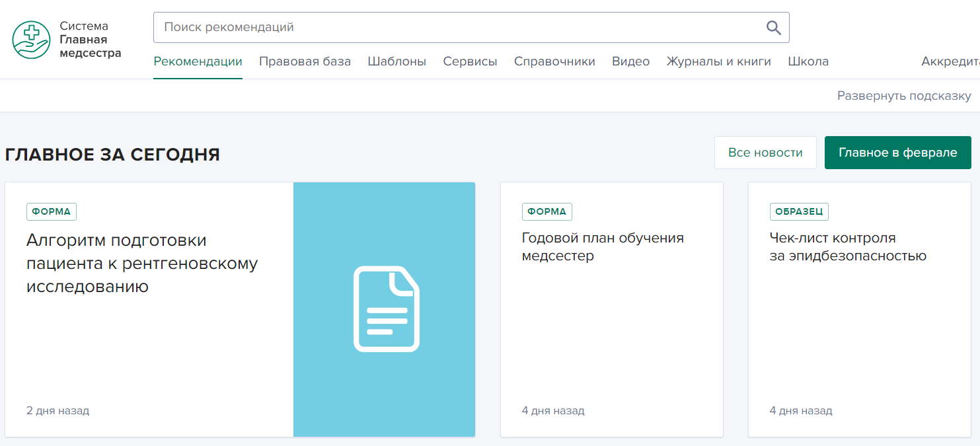Click the magnifying glass search icon
980x446 pixels.
pyautogui.click(x=773, y=27)
